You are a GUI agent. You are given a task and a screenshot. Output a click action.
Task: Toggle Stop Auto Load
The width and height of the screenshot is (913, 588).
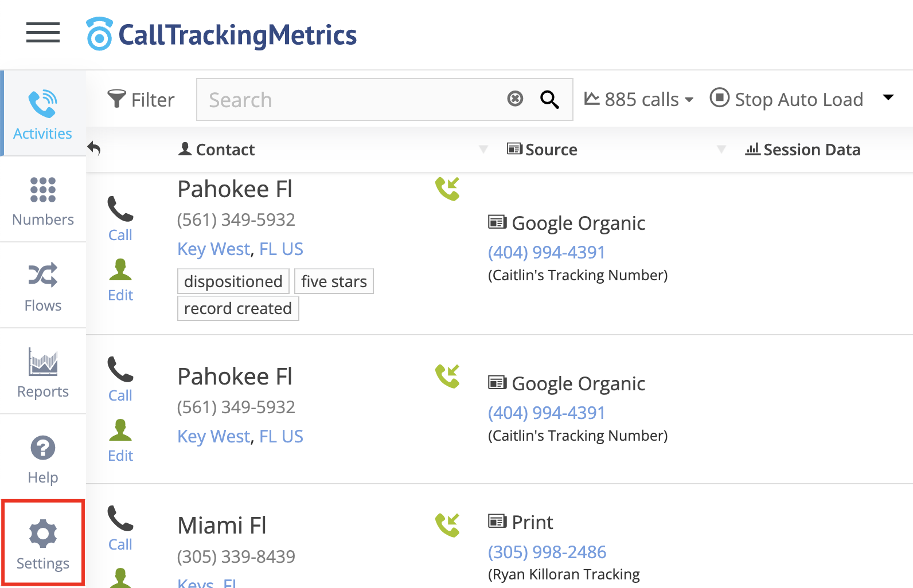pyautogui.click(x=786, y=99)
